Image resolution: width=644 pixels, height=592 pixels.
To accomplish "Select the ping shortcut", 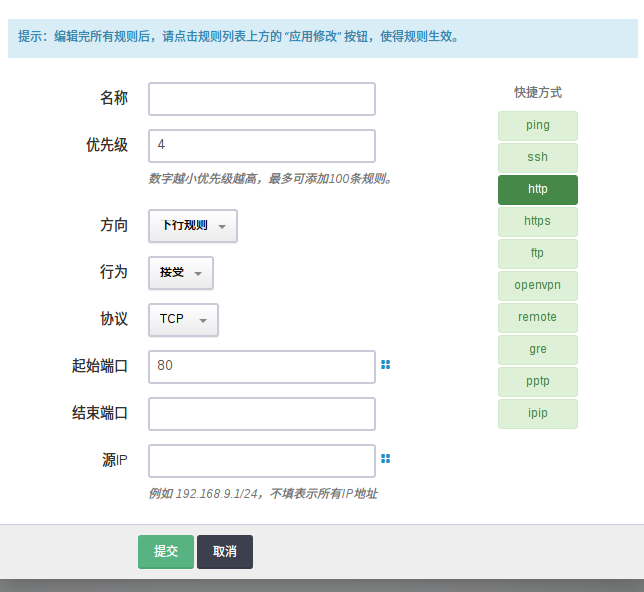I will point(538,126).
